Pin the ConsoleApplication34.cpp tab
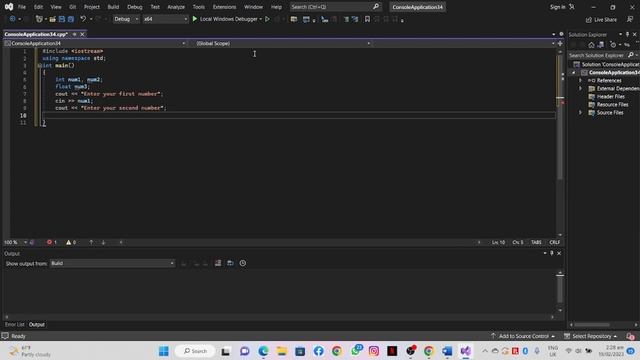Image resolution: width=640 pixels, height=360 pixels. tap(75, 34)
